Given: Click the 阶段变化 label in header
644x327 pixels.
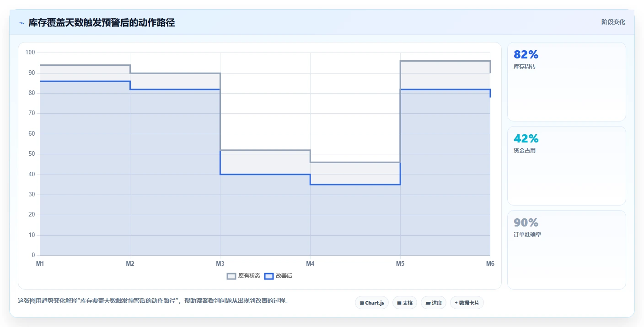Looking at the screenshot, I should tap(613, 22).
